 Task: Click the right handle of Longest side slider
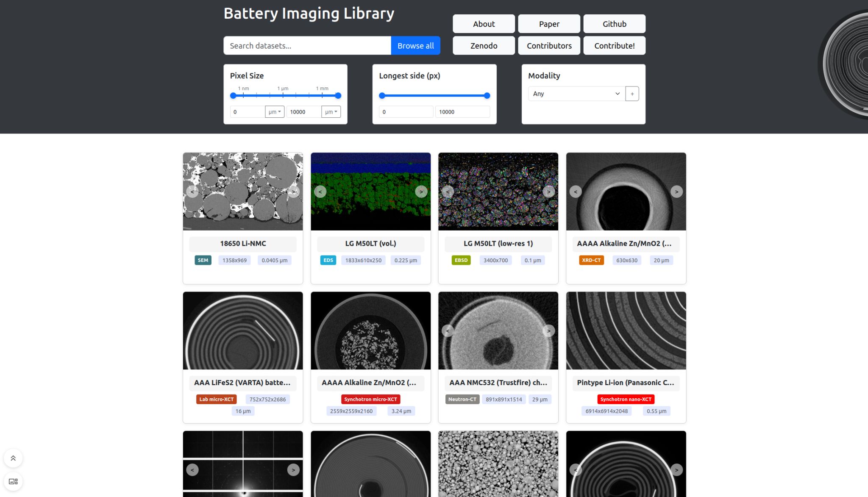tap(487, 96)
